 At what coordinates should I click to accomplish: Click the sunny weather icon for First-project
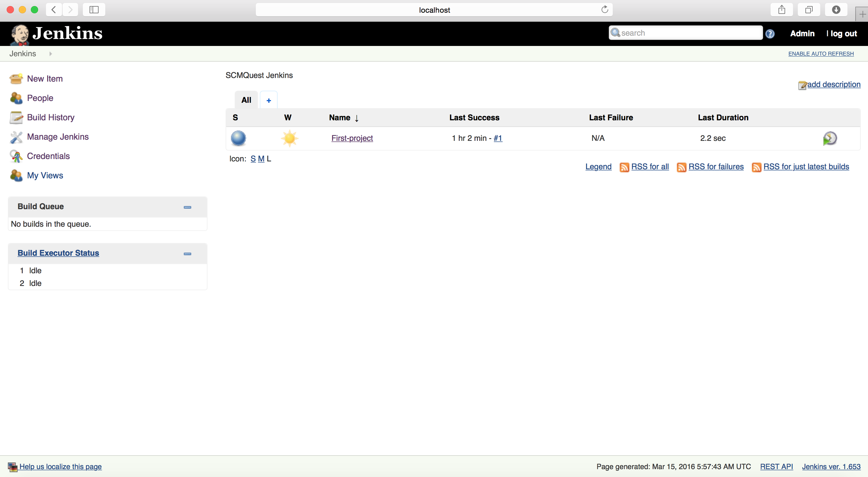point(289,138)
